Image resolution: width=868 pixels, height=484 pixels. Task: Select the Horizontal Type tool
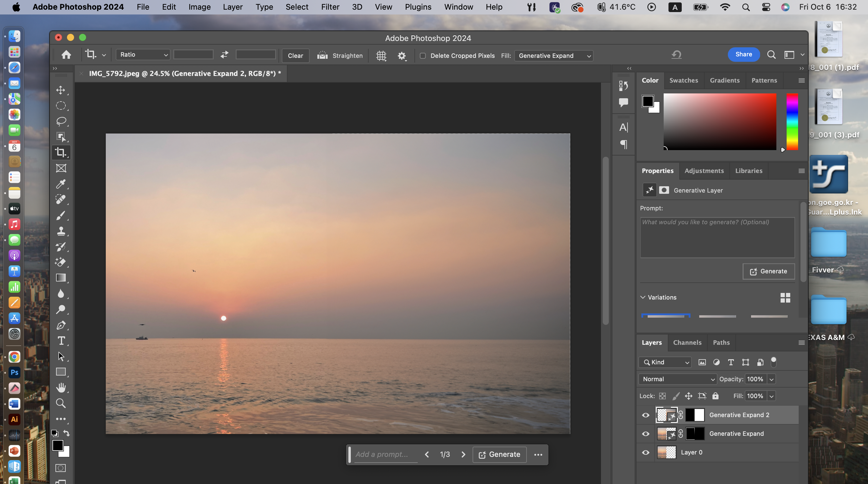click(x=61, y=341)
